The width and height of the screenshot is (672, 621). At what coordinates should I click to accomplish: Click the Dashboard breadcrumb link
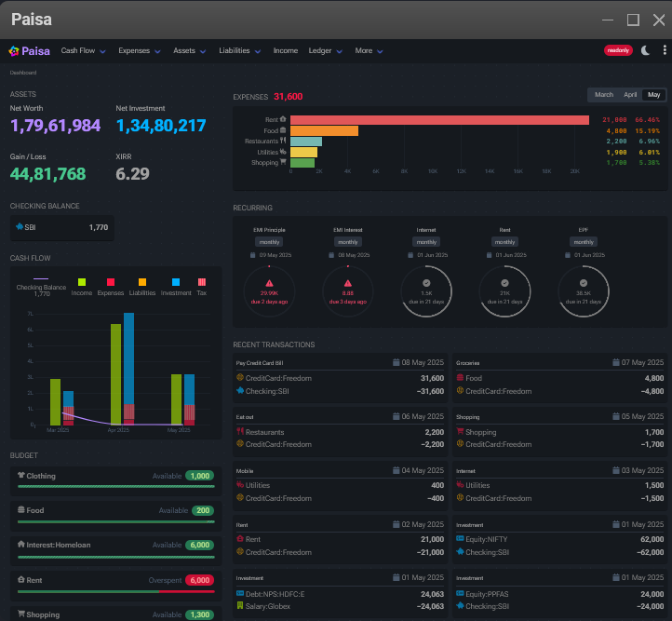pyautogui.click(x=23, y=72)
